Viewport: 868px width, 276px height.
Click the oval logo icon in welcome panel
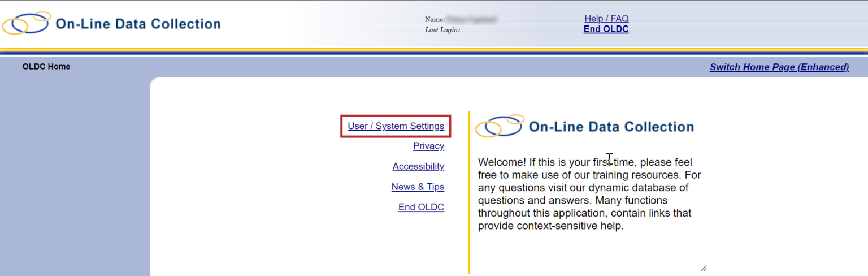coord(500,126)
